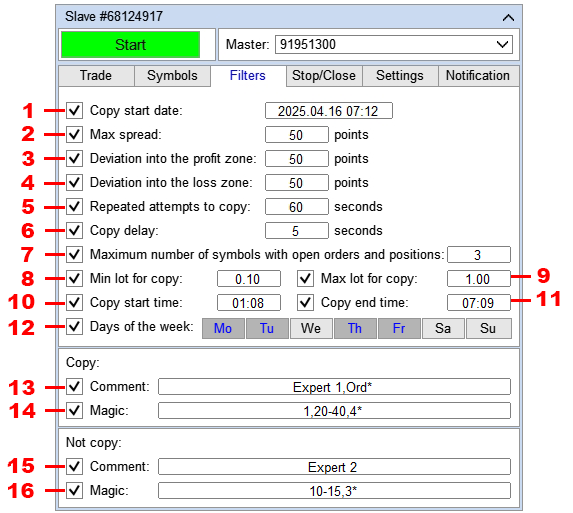Enable the We day button
The width and height of the screenshot is (573, 513).
(311, 328)
